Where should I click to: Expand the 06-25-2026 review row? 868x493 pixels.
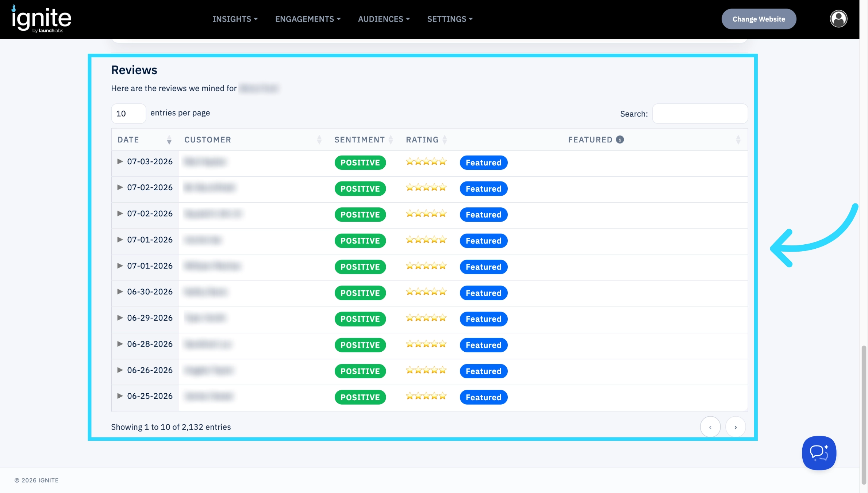pos(120,396)
